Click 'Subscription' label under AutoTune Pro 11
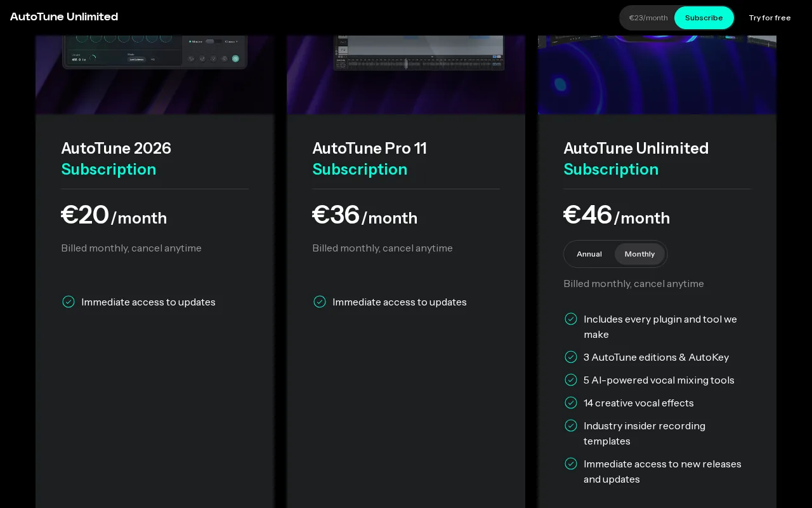812x508 pixels. [360, 170]
